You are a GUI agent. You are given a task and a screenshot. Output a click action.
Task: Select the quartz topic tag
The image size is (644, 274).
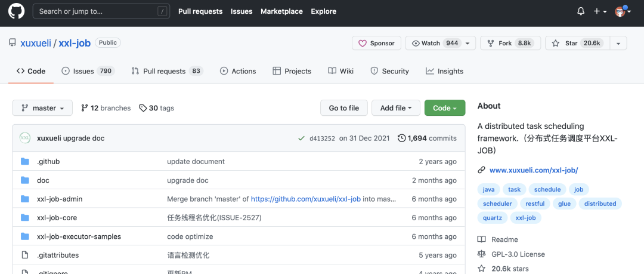[x=493, y=218]
